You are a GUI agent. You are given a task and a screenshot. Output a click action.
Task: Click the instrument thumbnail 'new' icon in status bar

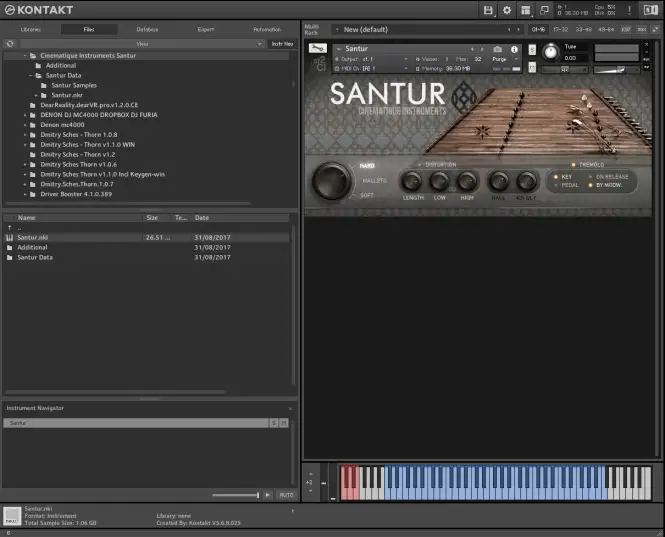click(x=12, y=516)
